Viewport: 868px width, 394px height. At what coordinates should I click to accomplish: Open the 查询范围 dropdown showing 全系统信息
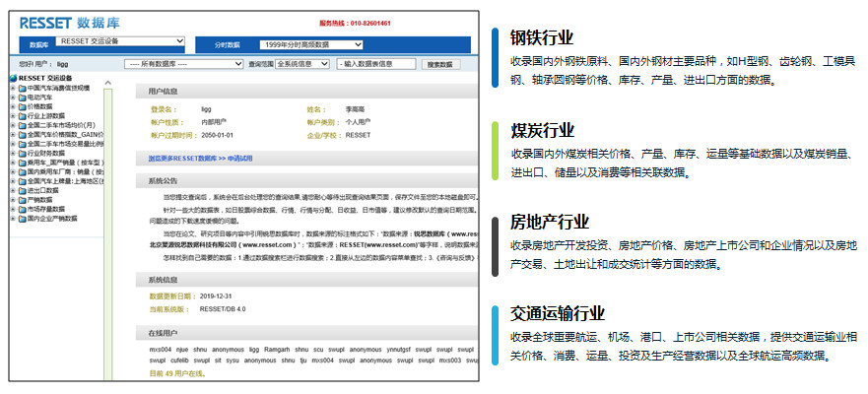click(x=302, y=64)
